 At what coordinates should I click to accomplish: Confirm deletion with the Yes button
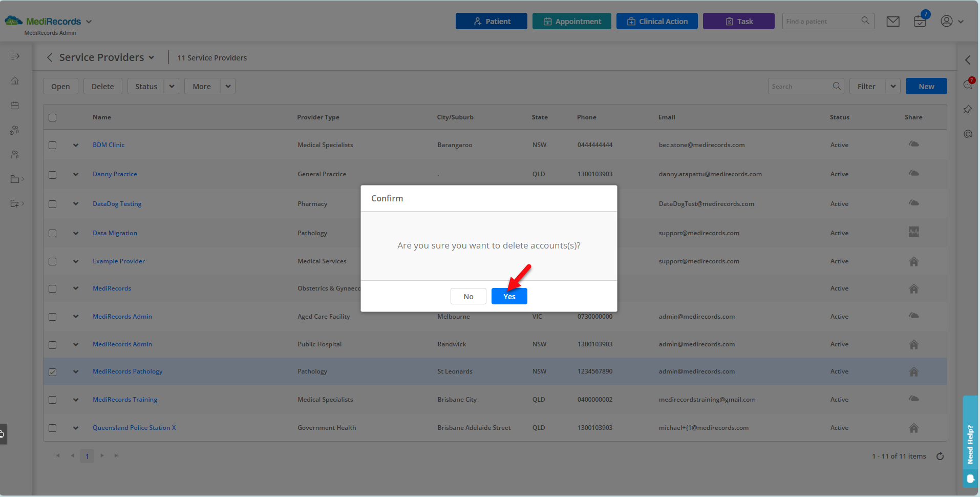(509, 296)
